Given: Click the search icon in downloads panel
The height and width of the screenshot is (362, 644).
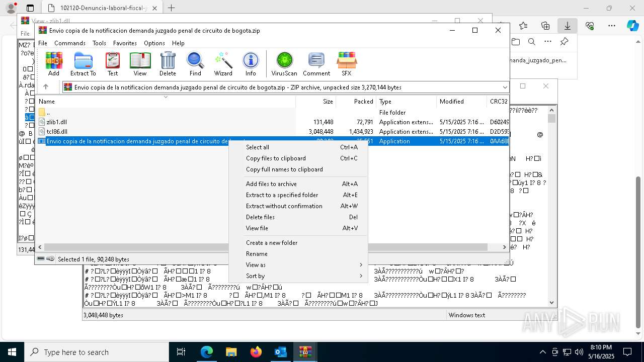Looking at the screenshot, I should click(x=531, y=42).
